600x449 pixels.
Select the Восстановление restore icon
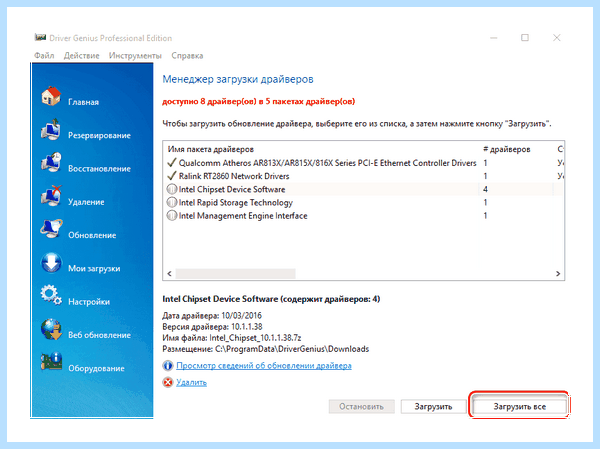51,163
